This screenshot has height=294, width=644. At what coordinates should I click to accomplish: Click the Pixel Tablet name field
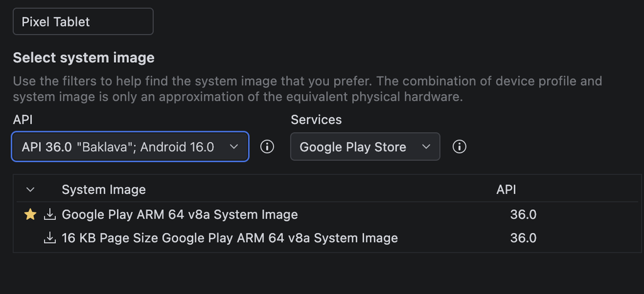[83, 21]
